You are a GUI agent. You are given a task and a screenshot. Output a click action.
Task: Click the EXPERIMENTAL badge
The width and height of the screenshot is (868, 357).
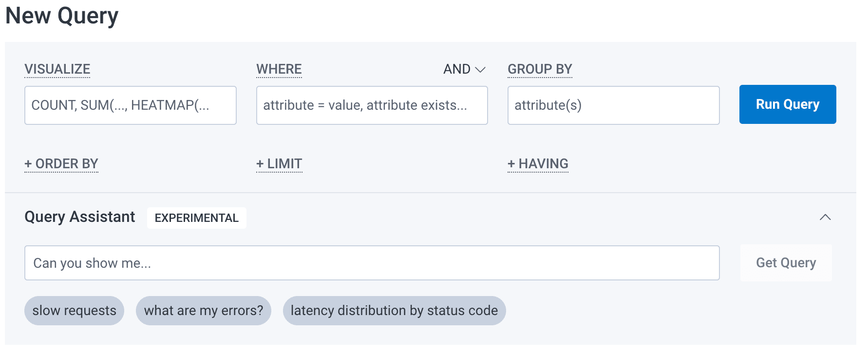[x=197, y=218]
